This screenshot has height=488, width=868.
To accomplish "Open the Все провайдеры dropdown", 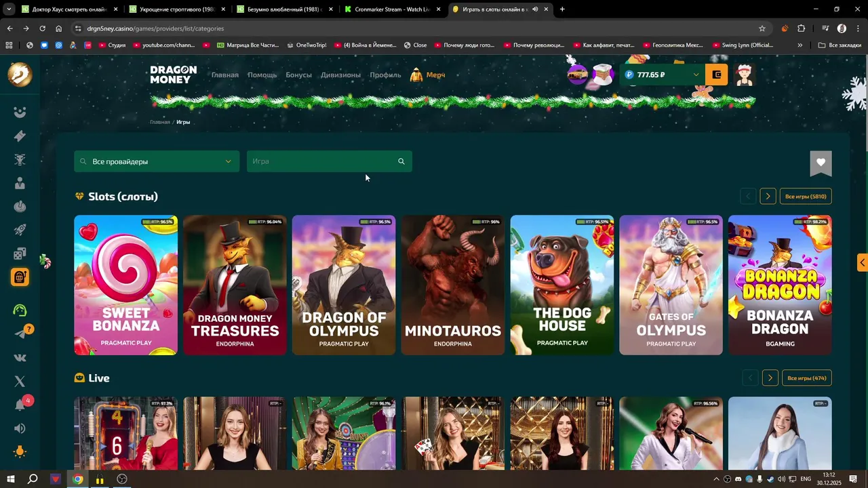I will (157, 161).
